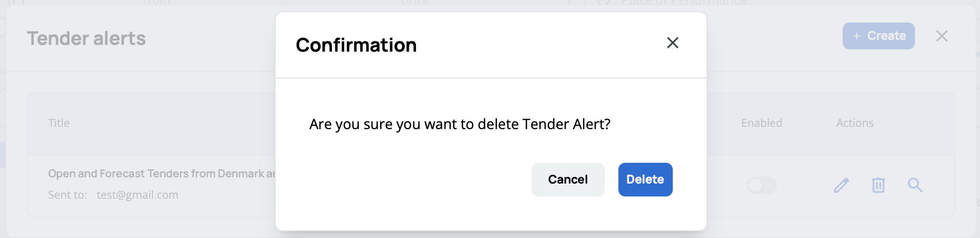This screenshot has height=238, width=980.
Task: Close the Confirmation dialog with X
Action: 672,43
